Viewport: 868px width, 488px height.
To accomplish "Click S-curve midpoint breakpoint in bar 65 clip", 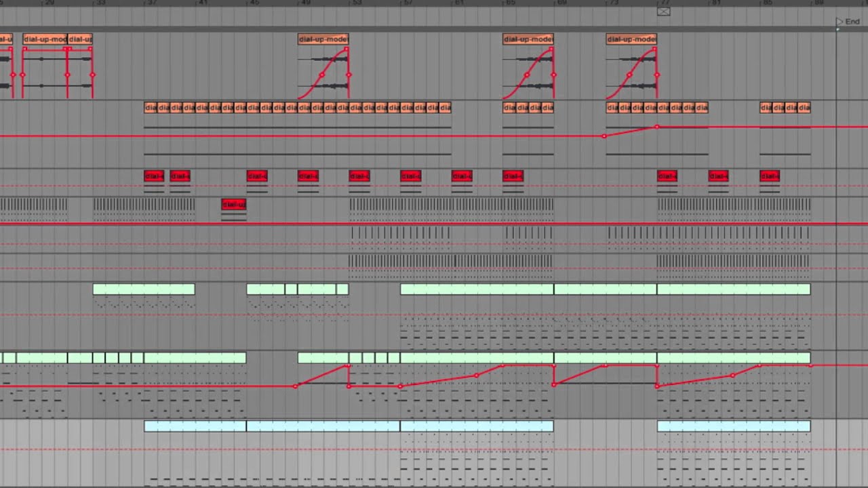I will tap(527, 75).
